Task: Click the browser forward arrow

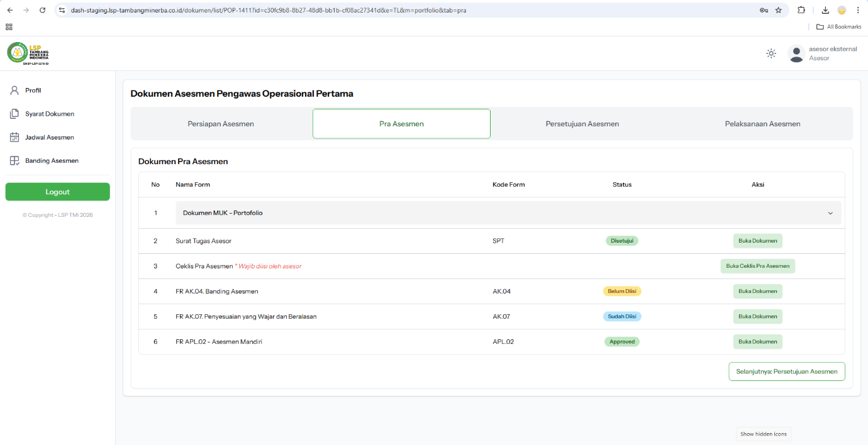Action: pyautogui.click(x=26, y=10)
